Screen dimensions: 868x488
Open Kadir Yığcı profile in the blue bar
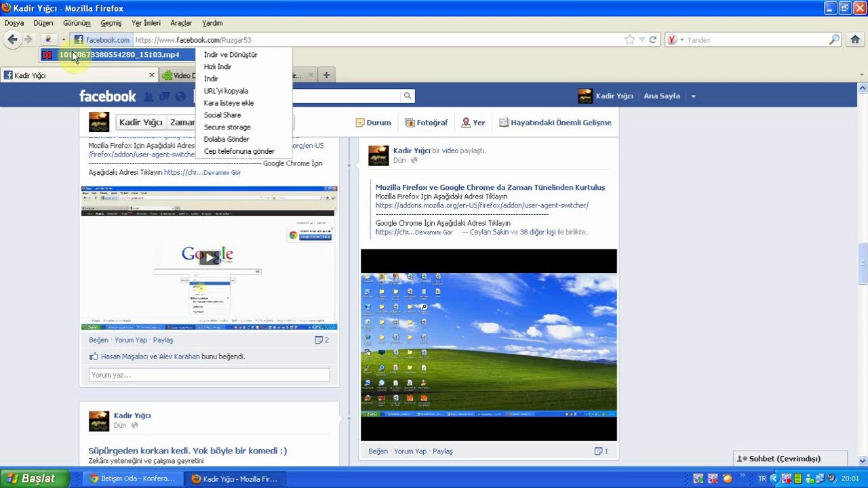pos(606,96)
